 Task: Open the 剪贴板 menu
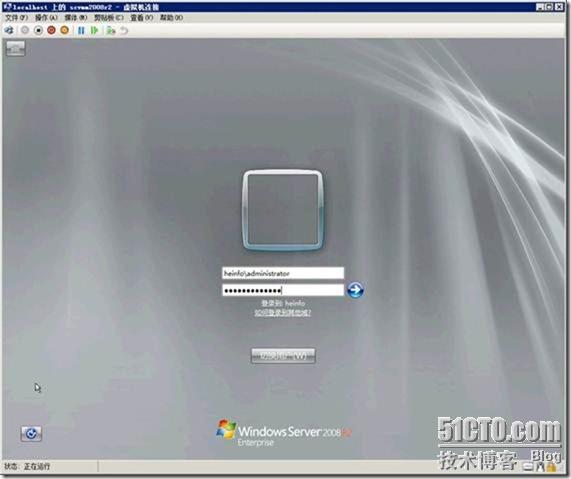109,17
